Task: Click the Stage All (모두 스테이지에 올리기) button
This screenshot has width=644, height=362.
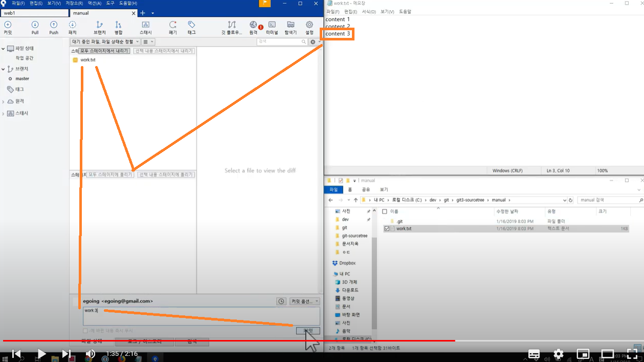Action: point(110,175)
